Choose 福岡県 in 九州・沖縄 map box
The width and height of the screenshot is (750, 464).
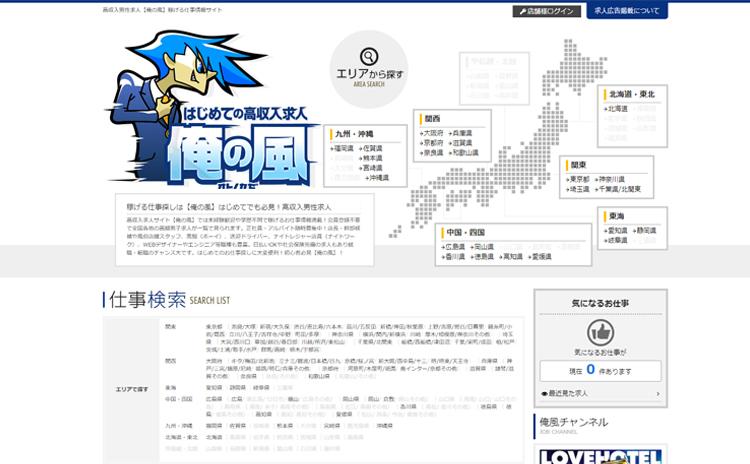coord(344,148)
